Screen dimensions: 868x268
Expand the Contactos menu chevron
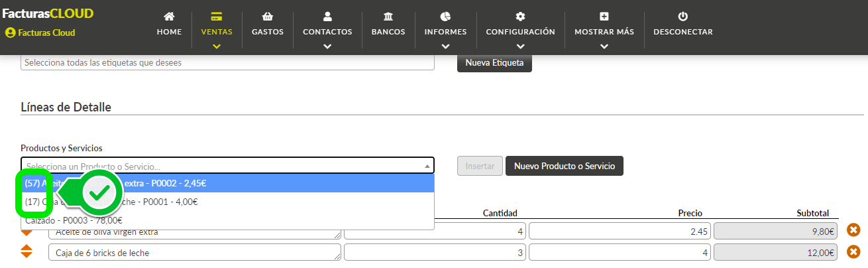point(327,46)
